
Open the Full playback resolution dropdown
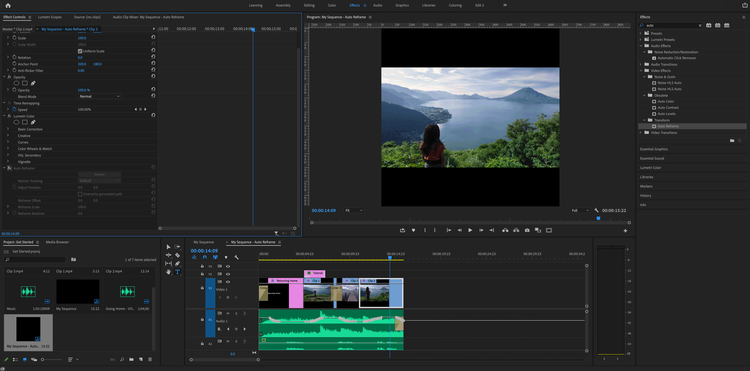[x=580, y=210]
